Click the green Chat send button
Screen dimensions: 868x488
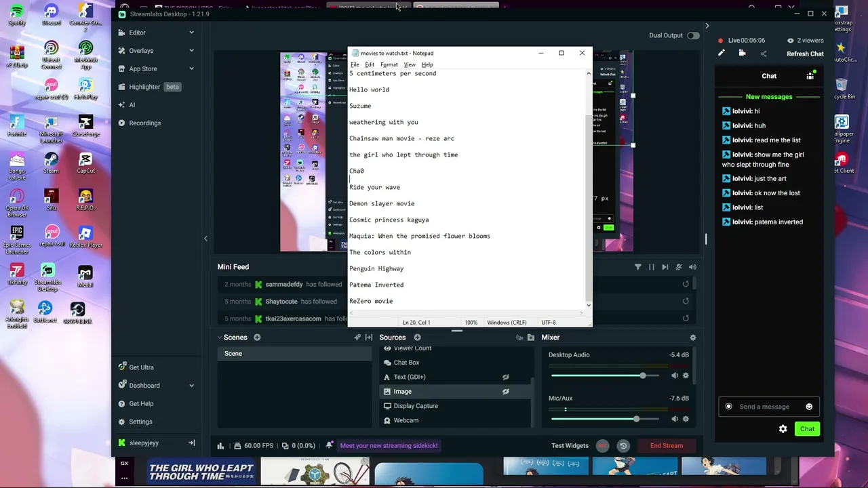tap(807, 429)
